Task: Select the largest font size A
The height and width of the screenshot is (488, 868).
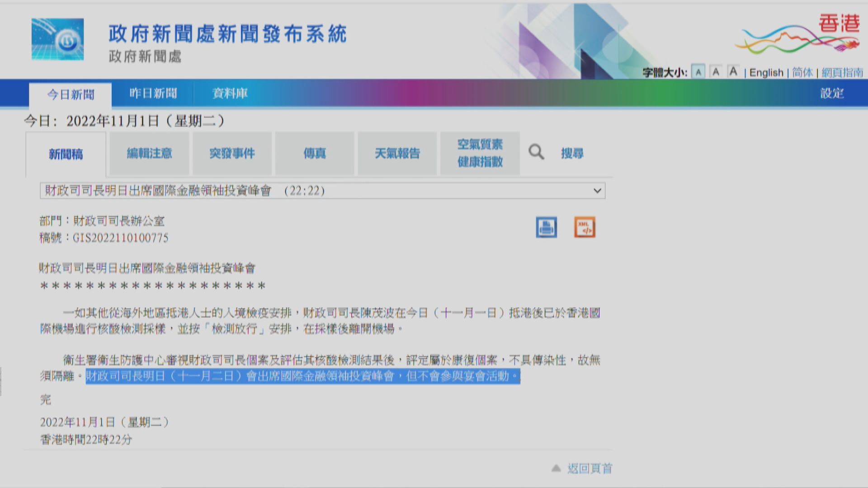Action: 733,71
